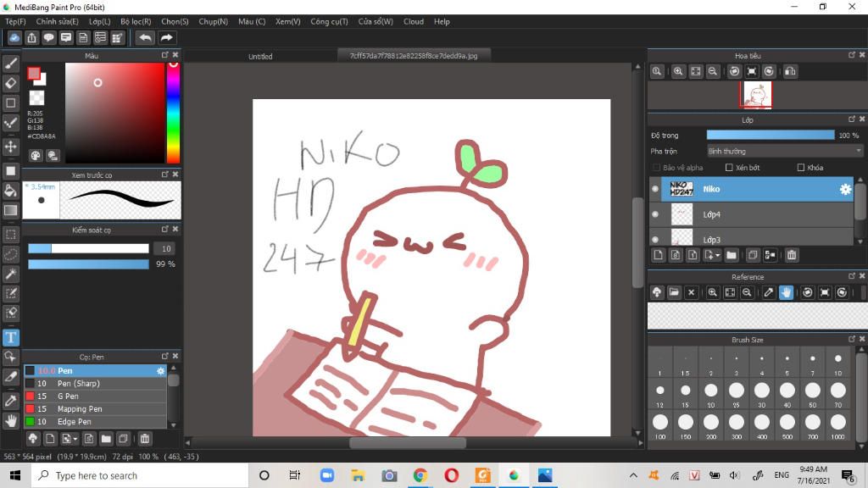This screenshot has height=488, width=868.
Task: Zoom in on the navigator panel
Action: click(678, 71)
